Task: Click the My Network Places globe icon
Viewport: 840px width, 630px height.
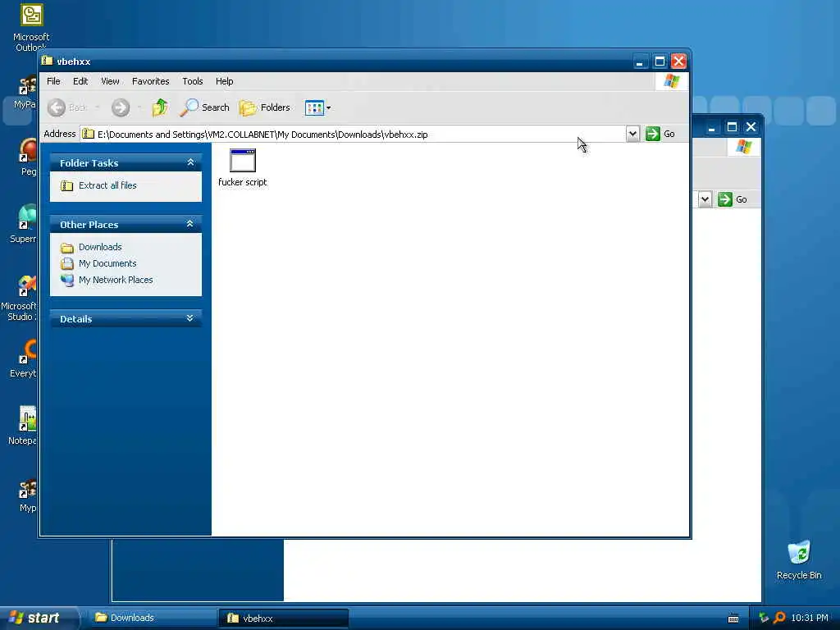Action: coord(67,281)
